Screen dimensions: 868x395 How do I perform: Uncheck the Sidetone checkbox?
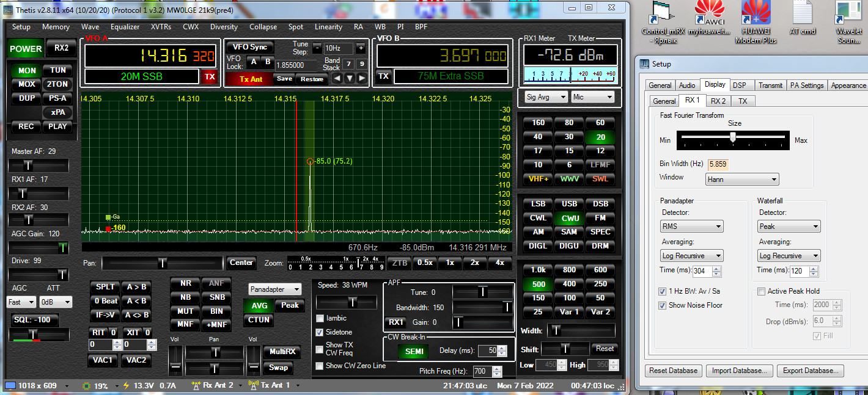pyautogui.click(x=320, y=332)
